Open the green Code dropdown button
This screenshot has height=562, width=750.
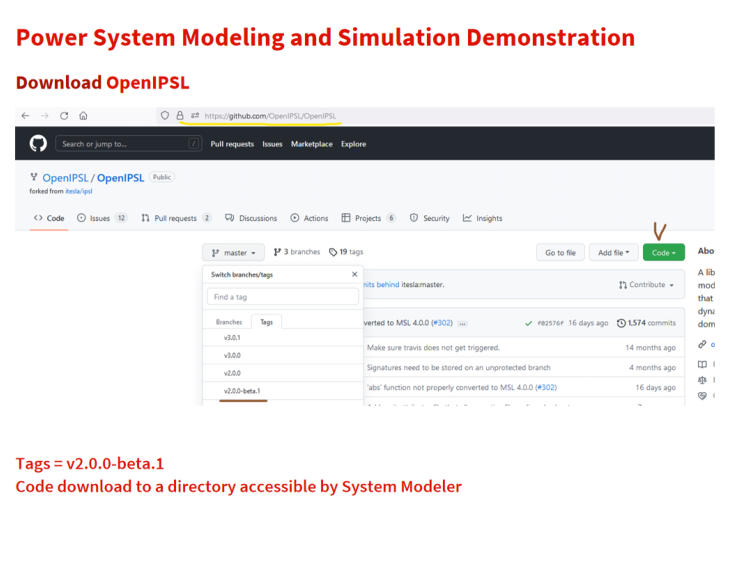[x=664, y=253]
